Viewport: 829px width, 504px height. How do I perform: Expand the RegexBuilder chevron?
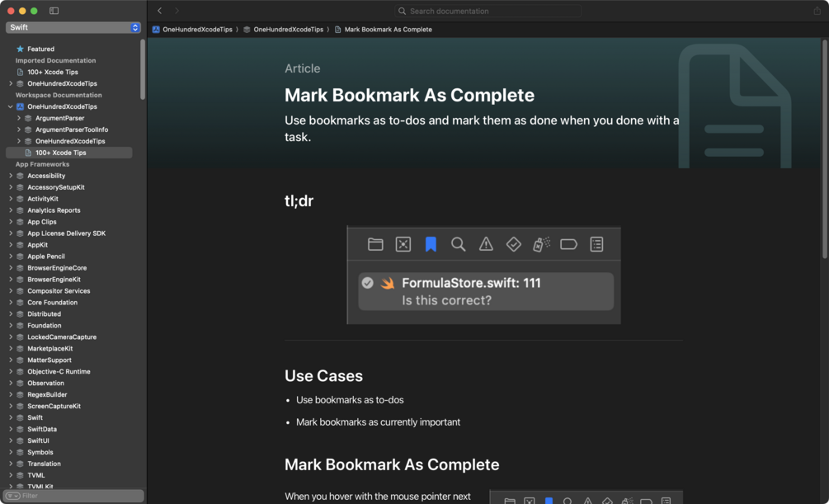(11, 394)
